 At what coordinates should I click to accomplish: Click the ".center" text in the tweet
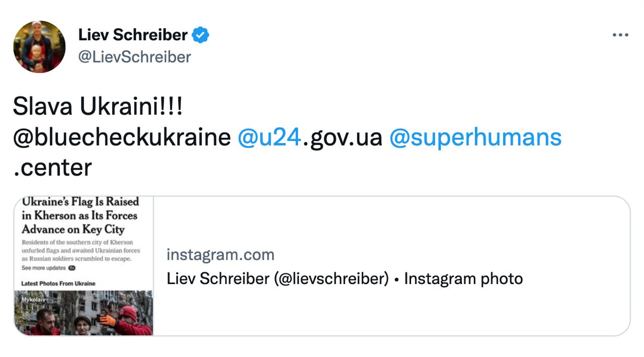52,168
